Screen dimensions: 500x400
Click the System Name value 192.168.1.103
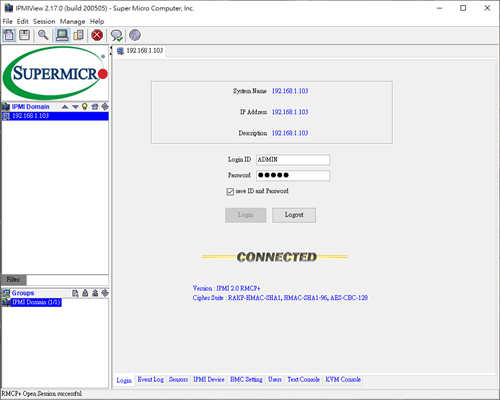coord(290,91)
